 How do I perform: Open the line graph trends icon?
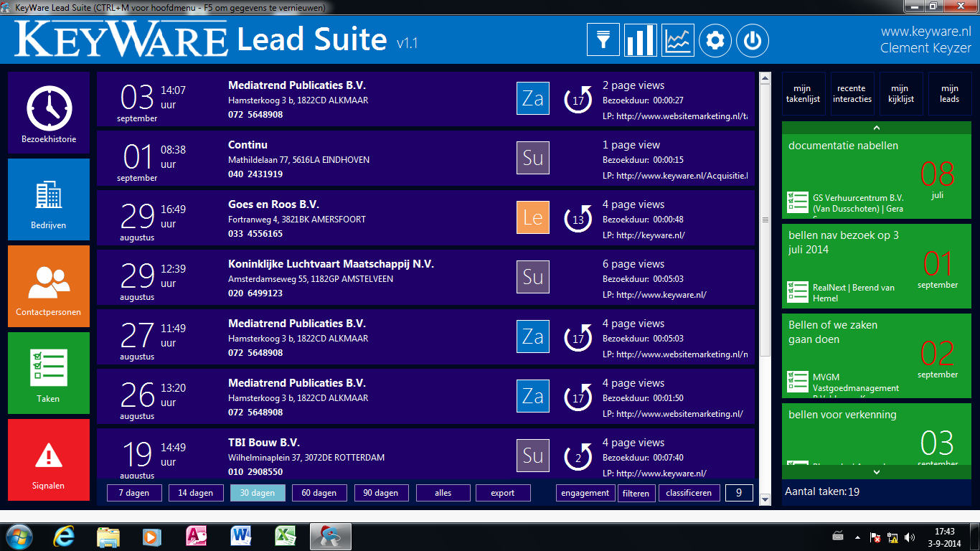click(x=678, y=39)
